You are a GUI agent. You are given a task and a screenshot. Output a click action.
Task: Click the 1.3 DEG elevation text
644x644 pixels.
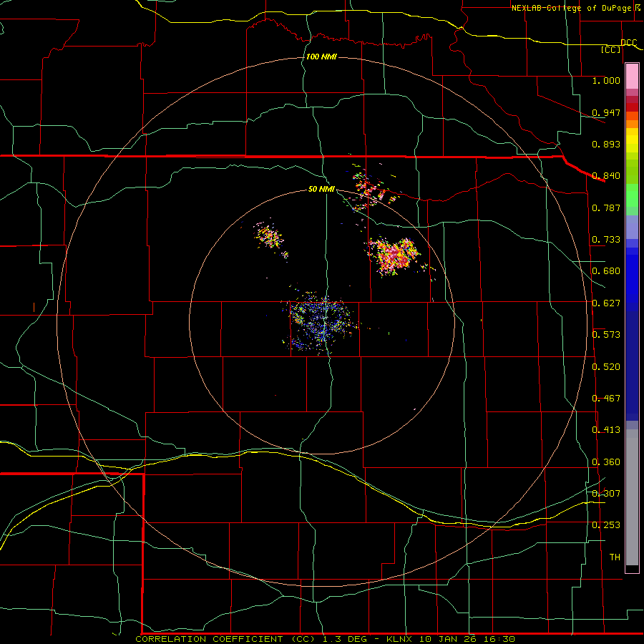click(x=346, y=639)
